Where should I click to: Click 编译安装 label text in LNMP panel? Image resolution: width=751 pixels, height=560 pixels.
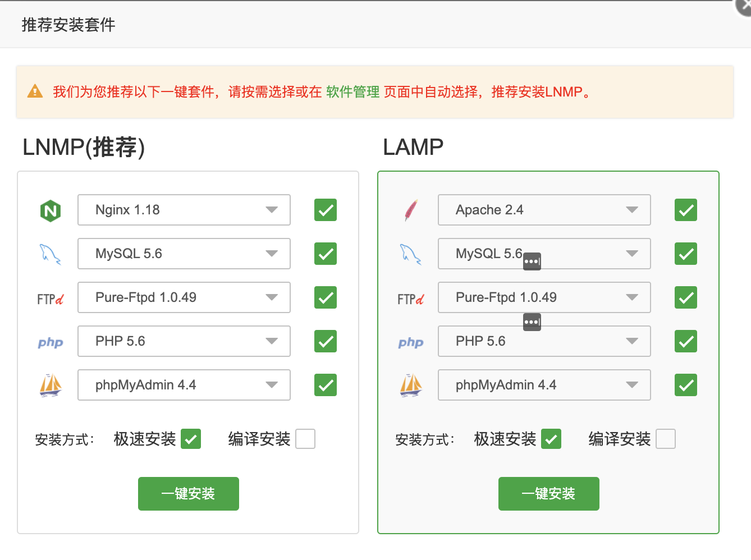click(x=259, y=439)
